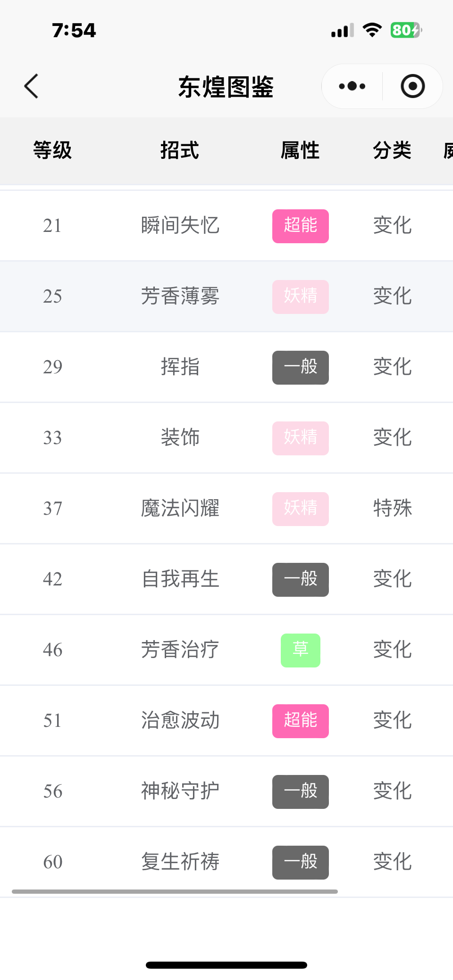Tap the 妖精 tag for 芳香薄雾
This screenshot has width=453, height=980.
(301, 297)
